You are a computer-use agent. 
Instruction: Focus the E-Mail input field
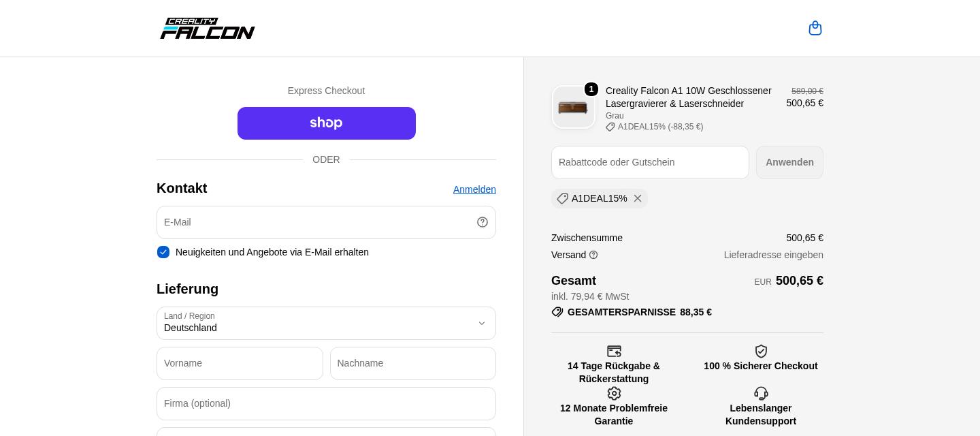click(326, 222)
